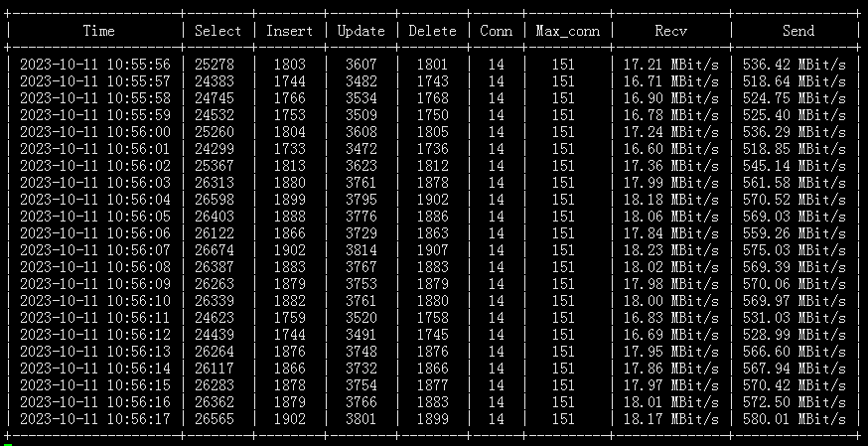Select timestamp 2023-10-11 10:56:10
This screenshot has width=868, height=446.
coord(95,301)
